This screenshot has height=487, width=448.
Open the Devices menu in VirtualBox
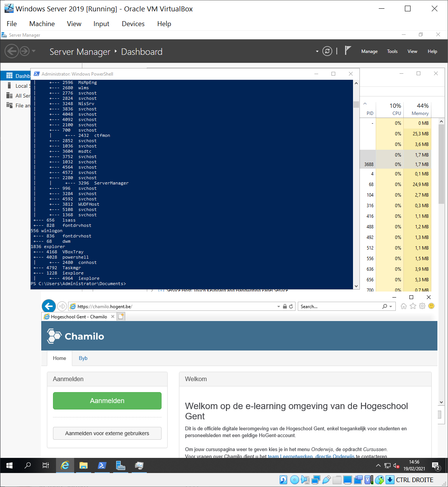point(133,24)
